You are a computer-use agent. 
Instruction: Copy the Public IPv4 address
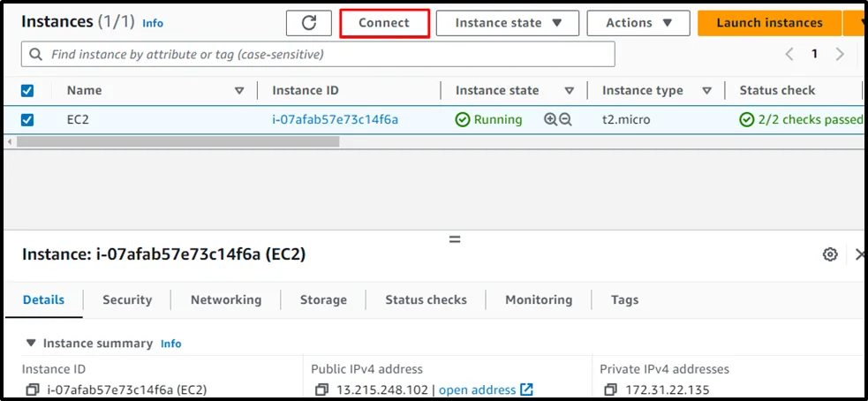click(x=322, y=390)
